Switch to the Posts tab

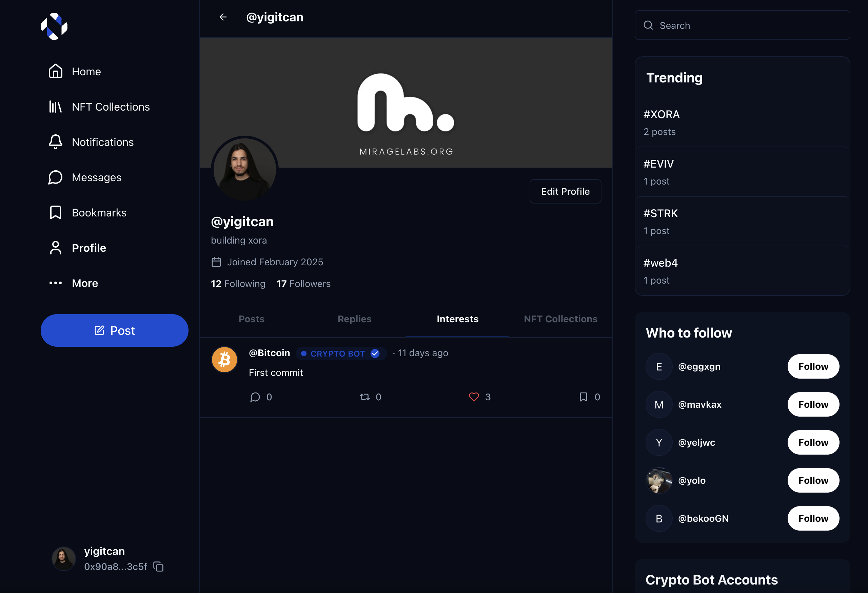point(251,319)
